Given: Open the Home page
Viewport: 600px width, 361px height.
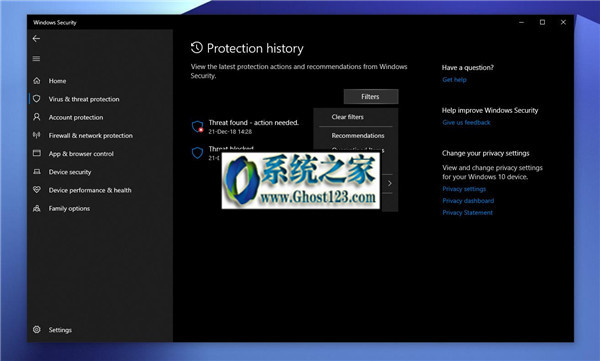Looking at the screenshot, I should coord(57,81).
